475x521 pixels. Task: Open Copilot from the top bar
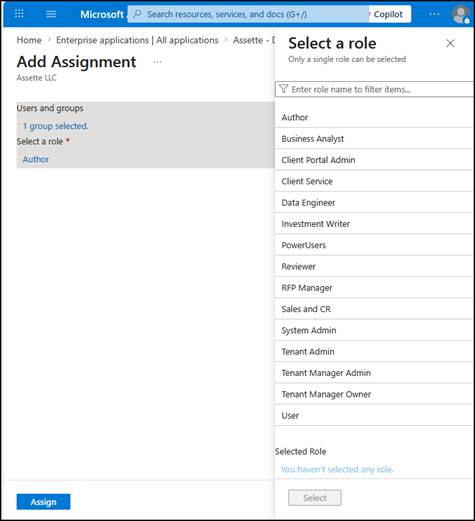[388, 14]
